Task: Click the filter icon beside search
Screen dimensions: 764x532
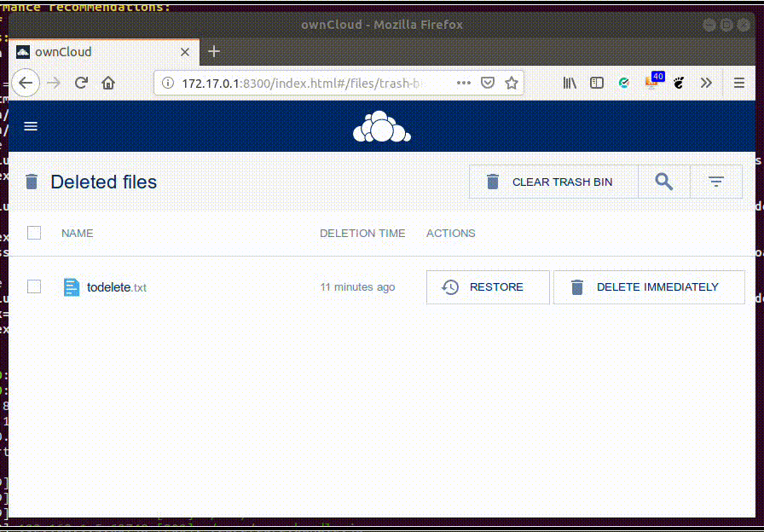Action: tap(715, 182)
